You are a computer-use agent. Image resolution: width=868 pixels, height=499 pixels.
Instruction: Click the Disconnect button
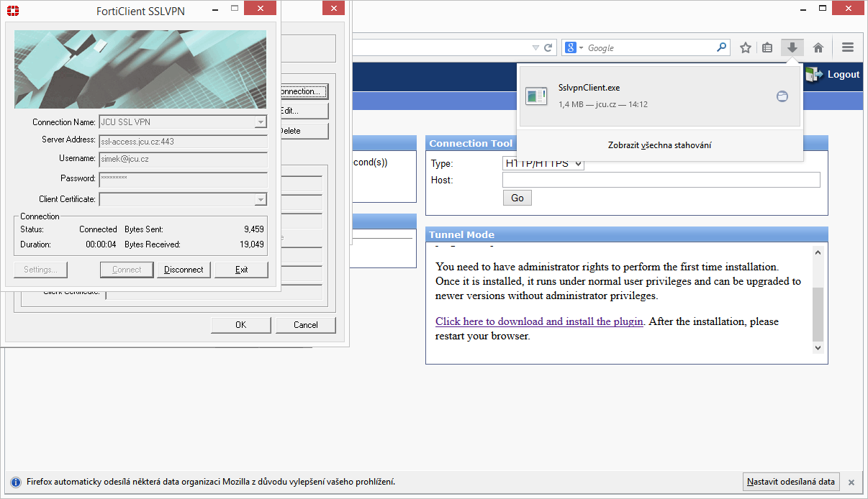[184, 270]
